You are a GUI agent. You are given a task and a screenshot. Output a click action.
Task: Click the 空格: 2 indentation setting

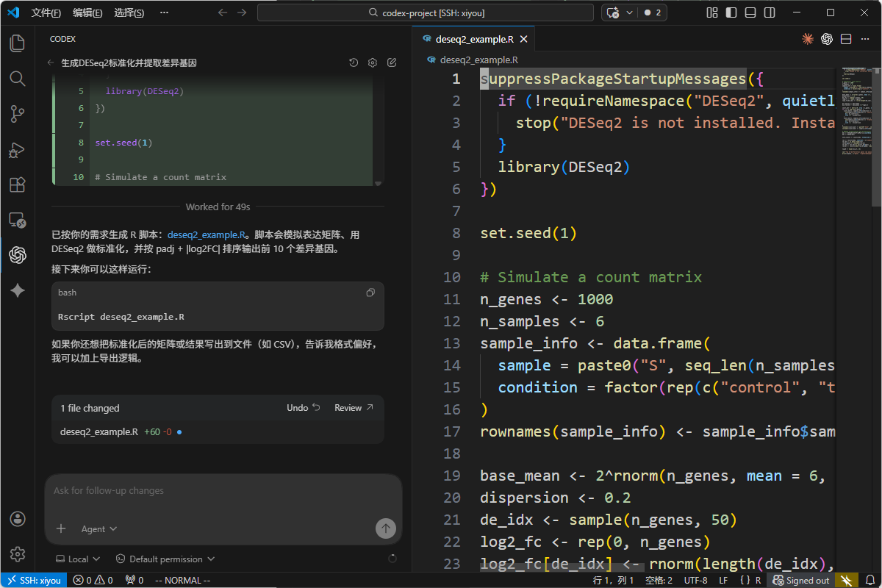click(x=659, y=580)
